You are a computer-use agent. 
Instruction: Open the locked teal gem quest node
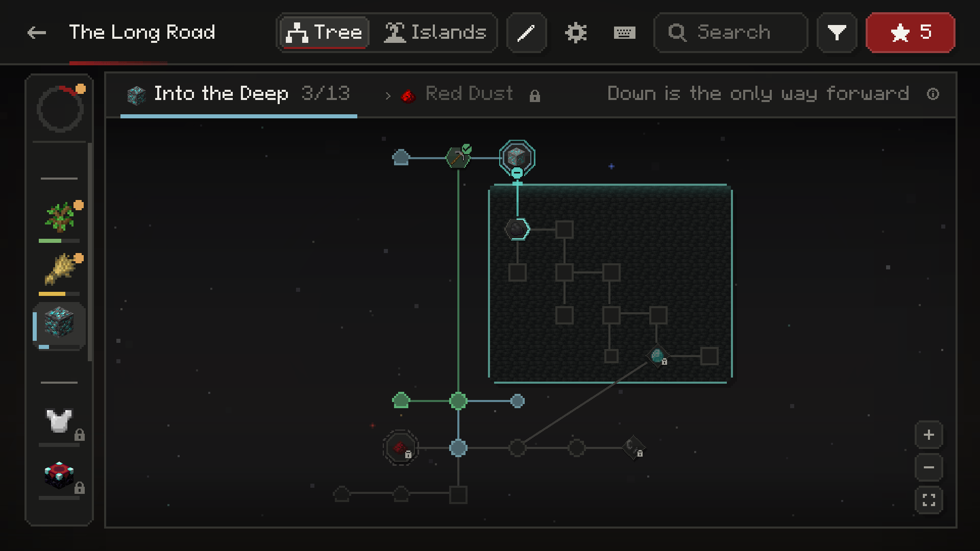click(x=657, y=356)
